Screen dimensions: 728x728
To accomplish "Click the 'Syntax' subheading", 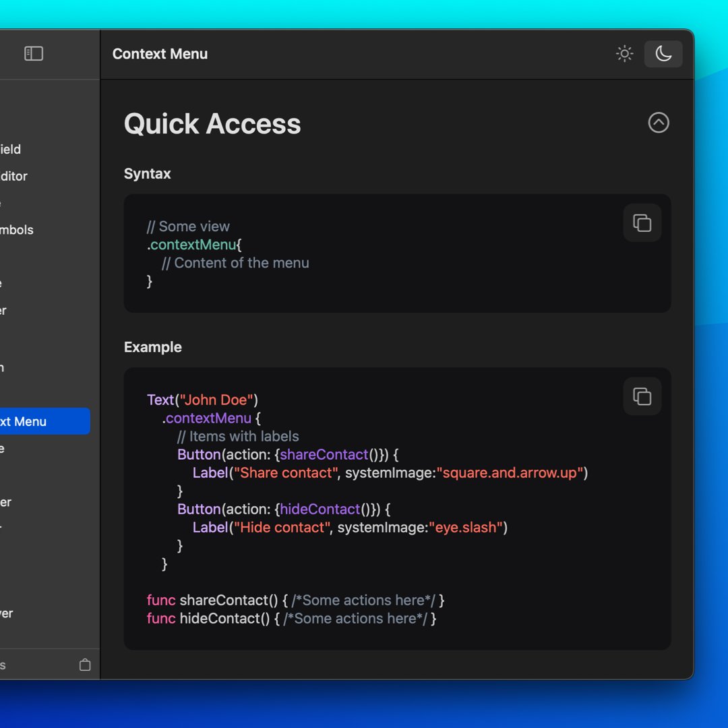I will point(147,174).
